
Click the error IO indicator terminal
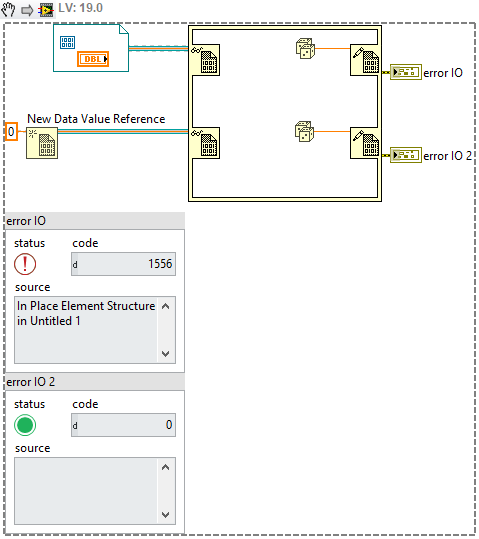405,72
